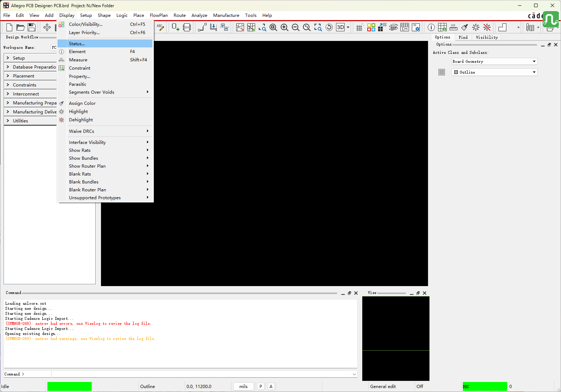Click the green DRC status indicator
Screen dimensions: 561x392
tap(484, 387)
